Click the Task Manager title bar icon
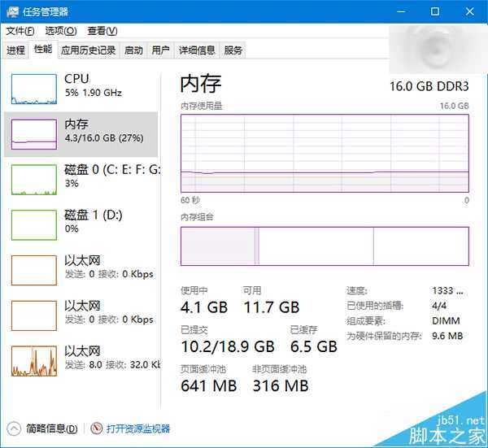The width and height of the screenshot is (488, 448). [12, 12]
